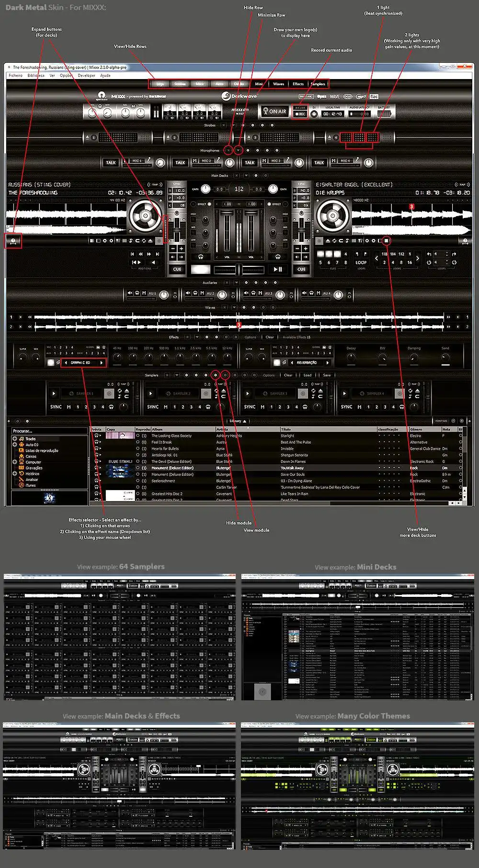Tap tempo on right deck TAP
The height and width of the screenshot is (868, 479).
tap(462, 184)
